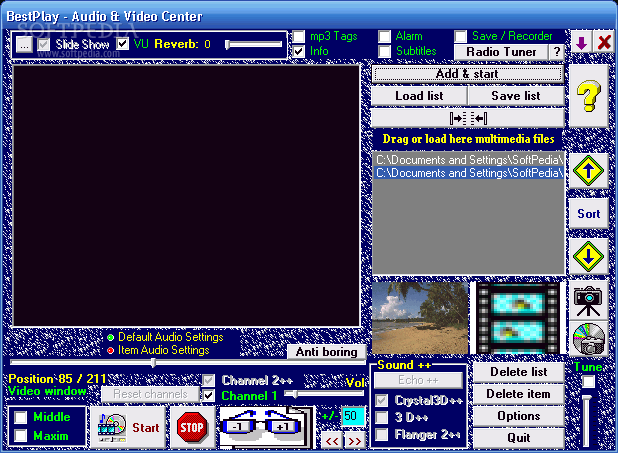The image size is (618, 453).
Task: Click the Sort button
Action: (x=588, y=214)
